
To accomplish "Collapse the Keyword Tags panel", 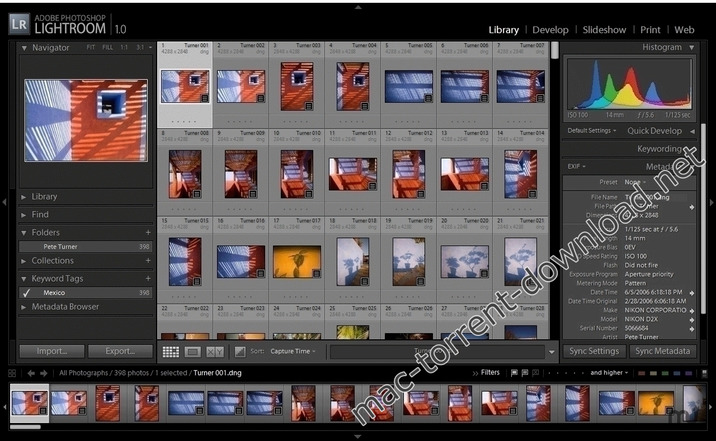I will (x=24, y=278).
